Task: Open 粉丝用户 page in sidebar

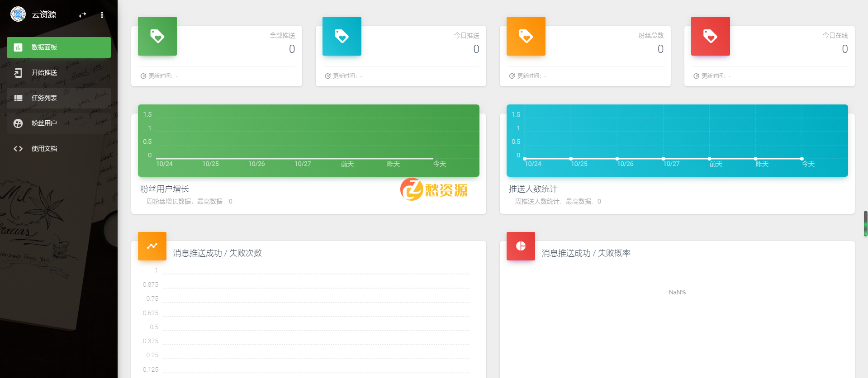Action: tap(59, 123)
